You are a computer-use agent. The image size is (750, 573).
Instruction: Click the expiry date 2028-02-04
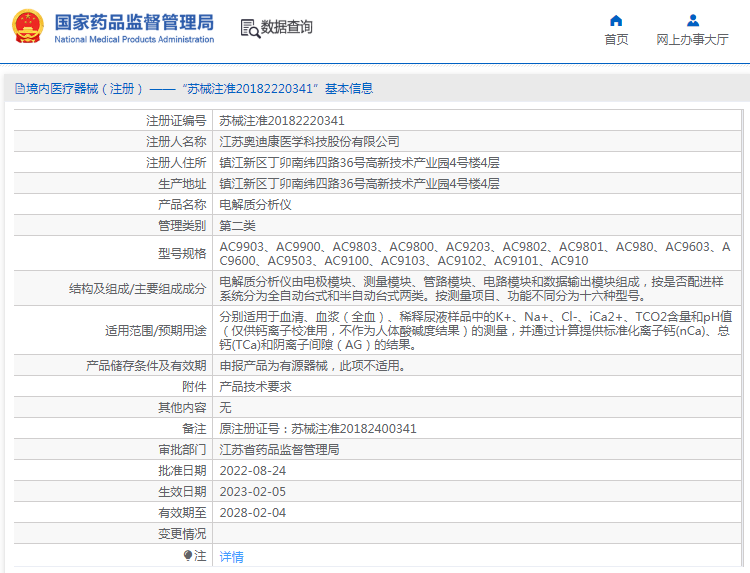[252, 513]
